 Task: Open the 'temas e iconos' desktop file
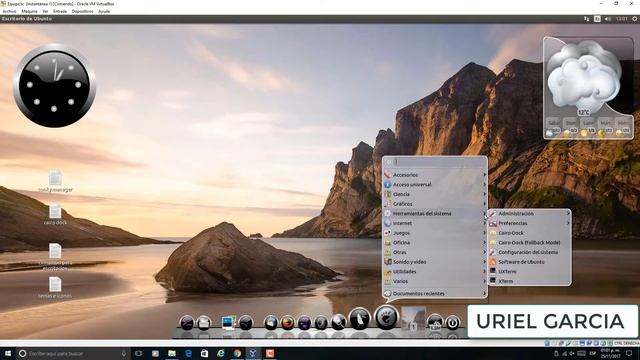point(55,287)
